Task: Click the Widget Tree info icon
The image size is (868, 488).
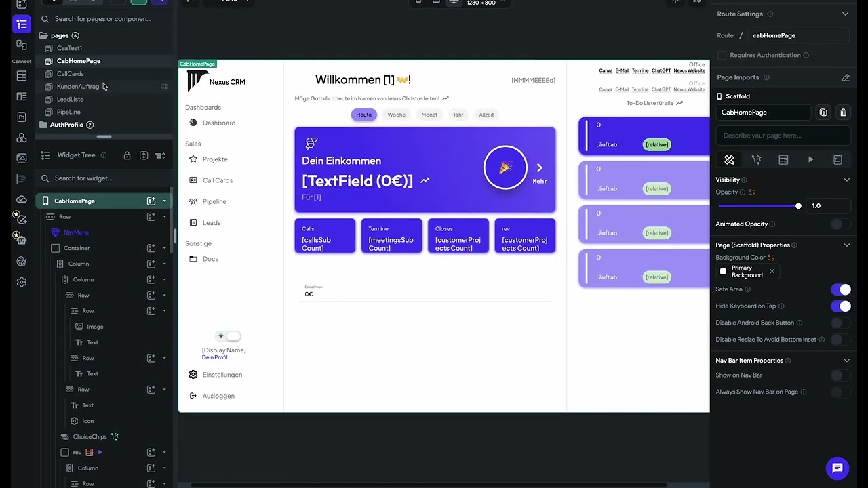Action: click(x=104, y=155)
